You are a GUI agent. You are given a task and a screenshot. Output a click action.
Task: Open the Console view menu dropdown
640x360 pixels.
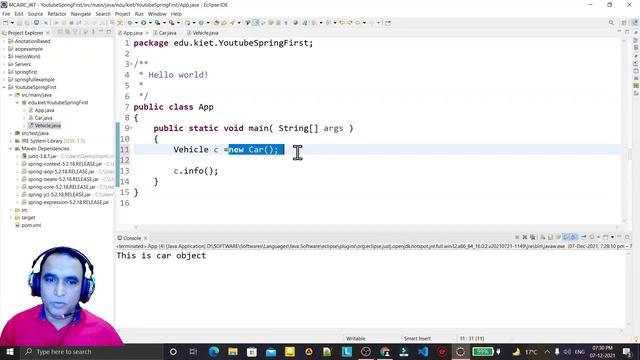coord(612,237)
